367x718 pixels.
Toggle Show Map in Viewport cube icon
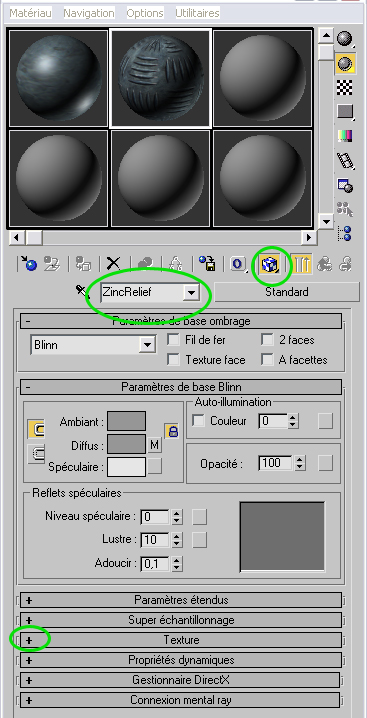(269, 264)
